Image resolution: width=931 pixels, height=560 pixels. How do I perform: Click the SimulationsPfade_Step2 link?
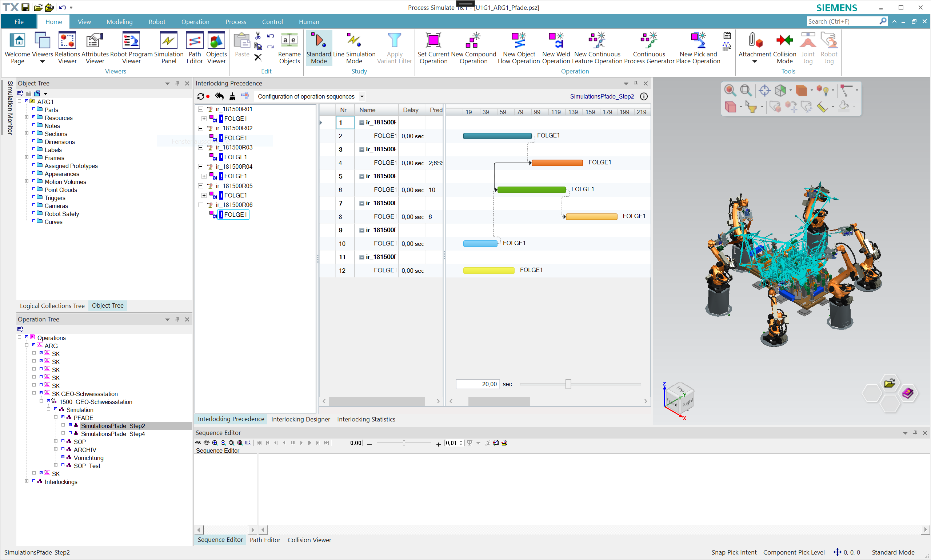pyautogui.click(x=602, y=97)
